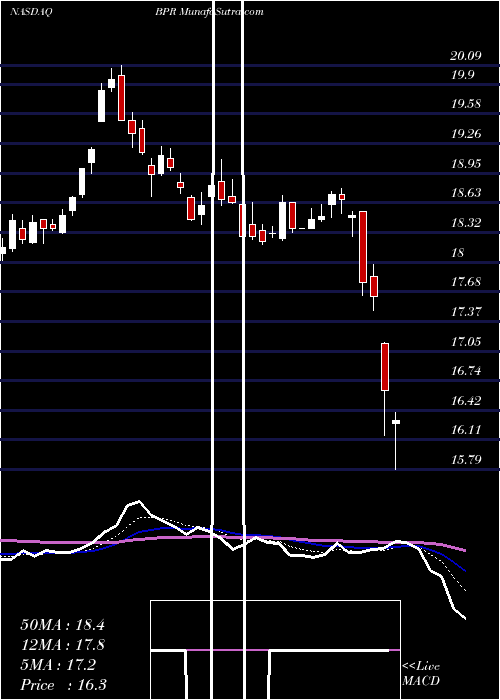This screenshot has height=700, width=500.
Task: Click the NASDAQ exchange label
Action: (31, 12)
